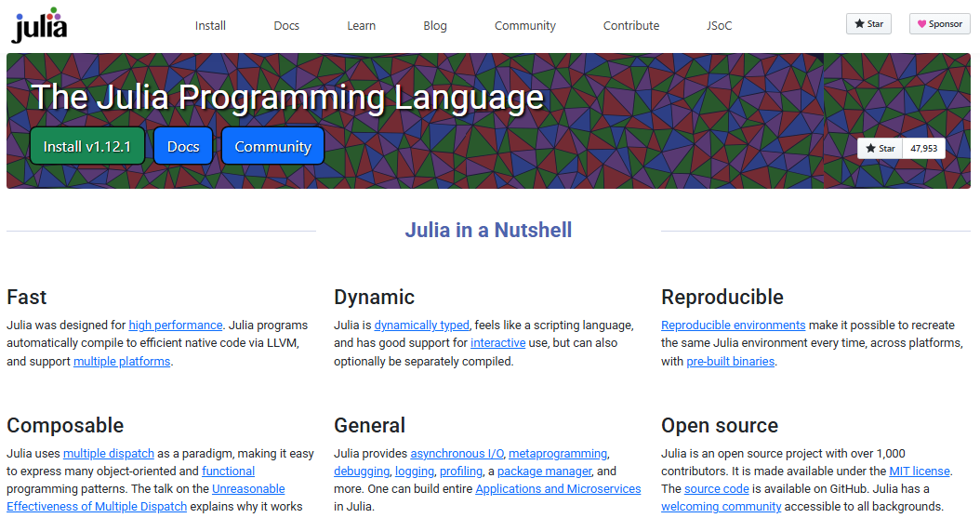980x518 pixels.
Task: Click the Composable heading
Action: pyautogui.click(x=65, y=425)
